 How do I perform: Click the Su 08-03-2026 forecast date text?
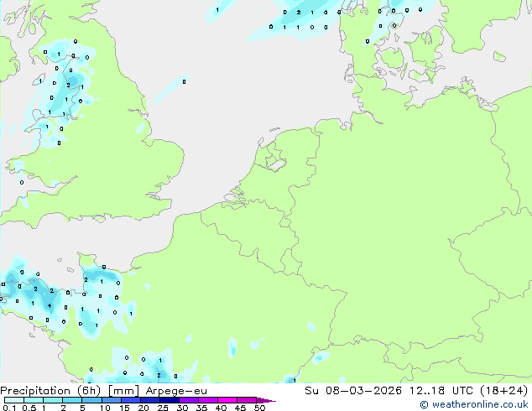tap(353, 390)
